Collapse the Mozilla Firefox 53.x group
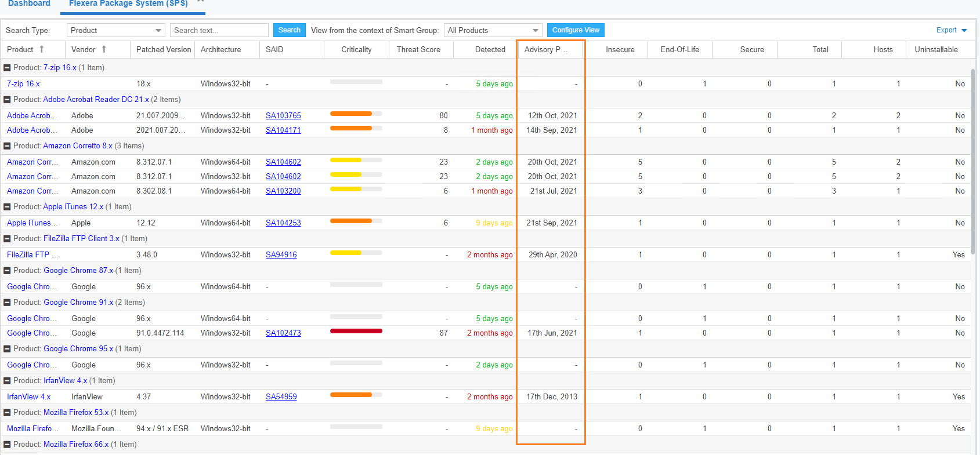This screenshot has height=455, width=980. pyautogui.click(x=8, y=413)
